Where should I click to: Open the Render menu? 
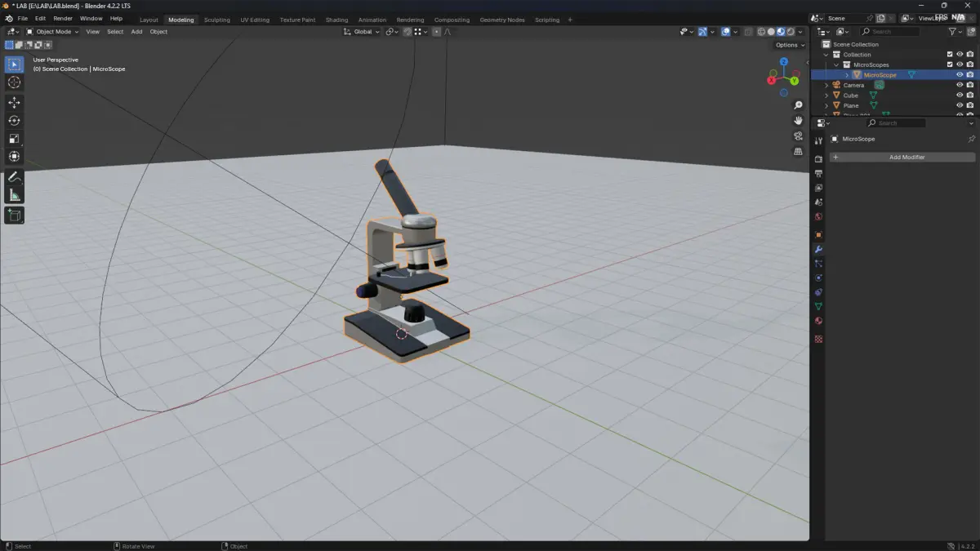tap(63, 19)
